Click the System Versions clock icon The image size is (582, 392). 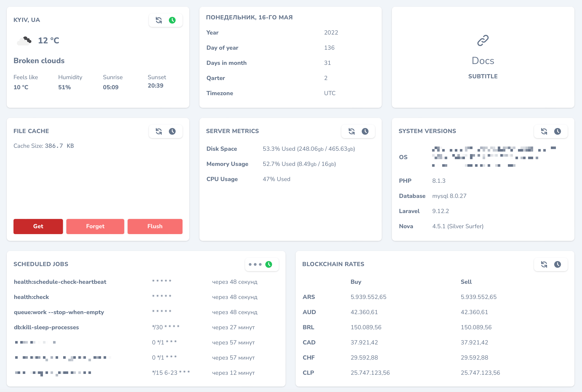[558, 131]
